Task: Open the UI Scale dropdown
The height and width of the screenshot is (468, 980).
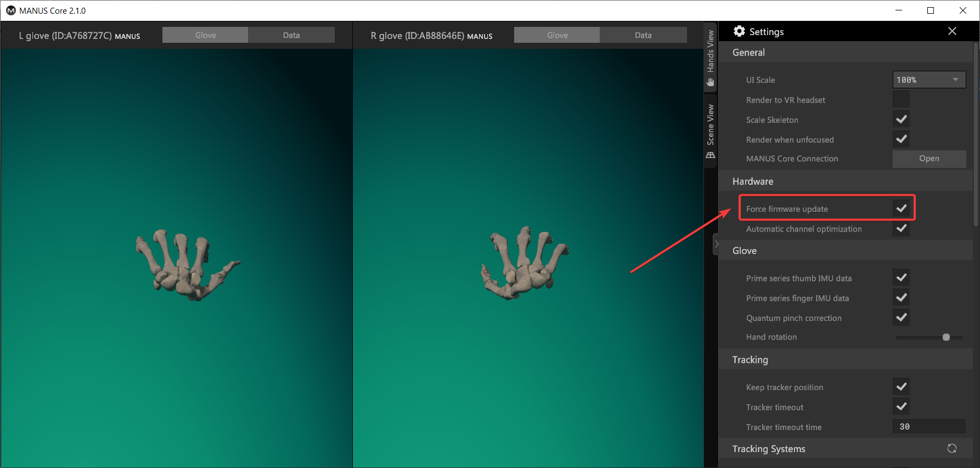Action: pyautogui.click(x=929, y=80)
